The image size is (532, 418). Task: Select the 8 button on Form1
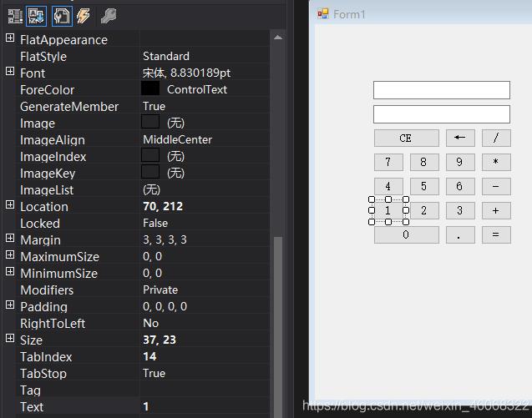[424, 162]
